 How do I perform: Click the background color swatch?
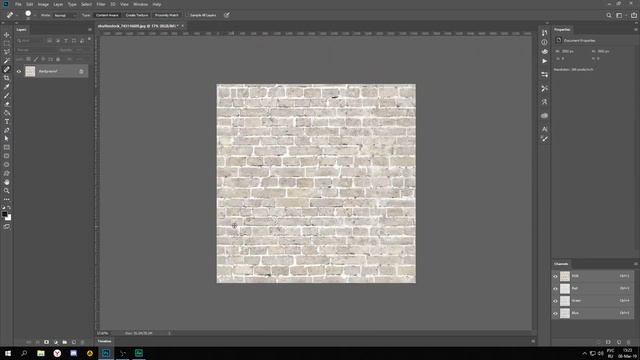[x=8, y=218]
